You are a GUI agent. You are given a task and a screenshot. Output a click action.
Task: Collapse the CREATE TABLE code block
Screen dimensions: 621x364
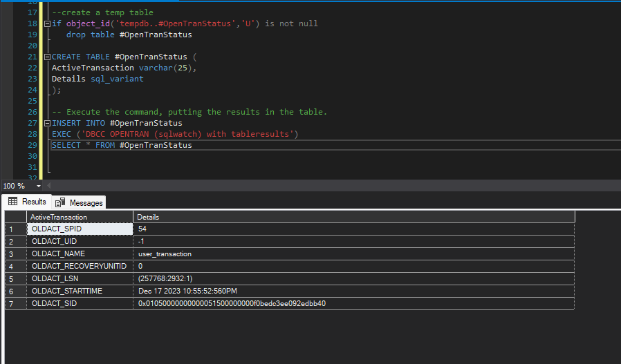click(x=47, y=57)
